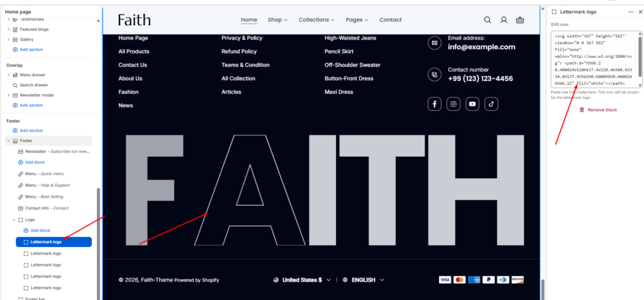The height and width of the screenshot is (300, 644).
Task: Open the ENGLISH language selector
Action: (364, 280)
